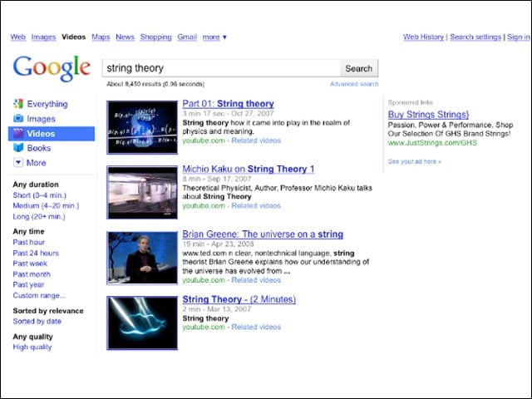The width and height of the screenshot is (532, 399).
Task: Click the Search button
Action: (x=358, y=68)
